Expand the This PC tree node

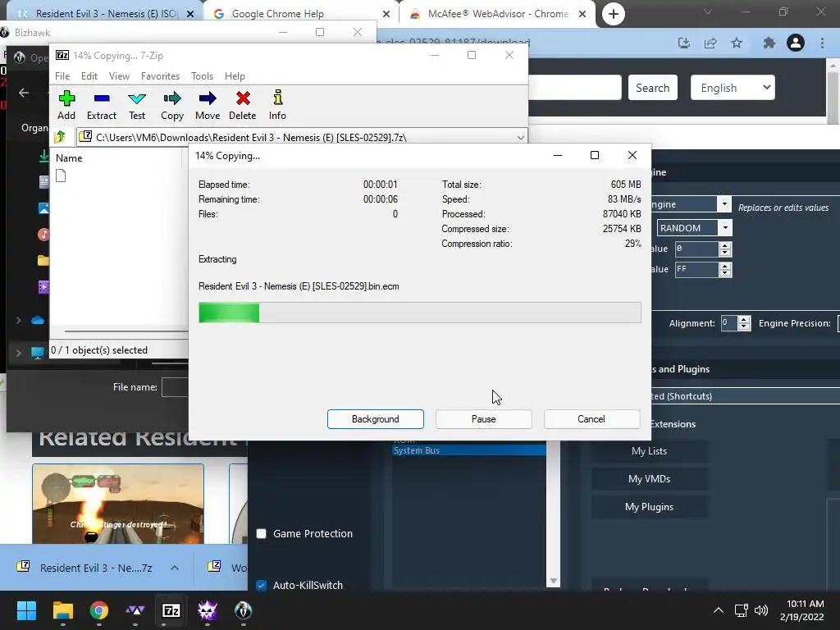tap(19, 353)
